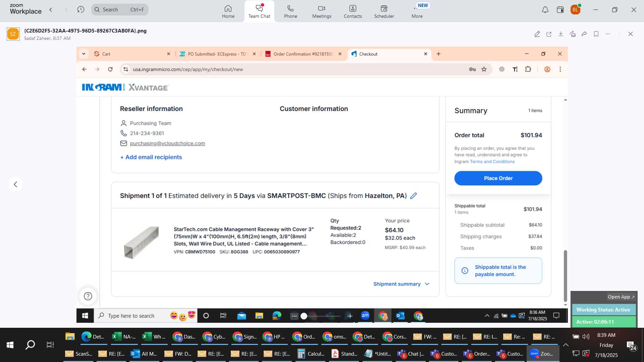
Task: Switch to Team Chat tab
Action: click(x=259, y=11)
